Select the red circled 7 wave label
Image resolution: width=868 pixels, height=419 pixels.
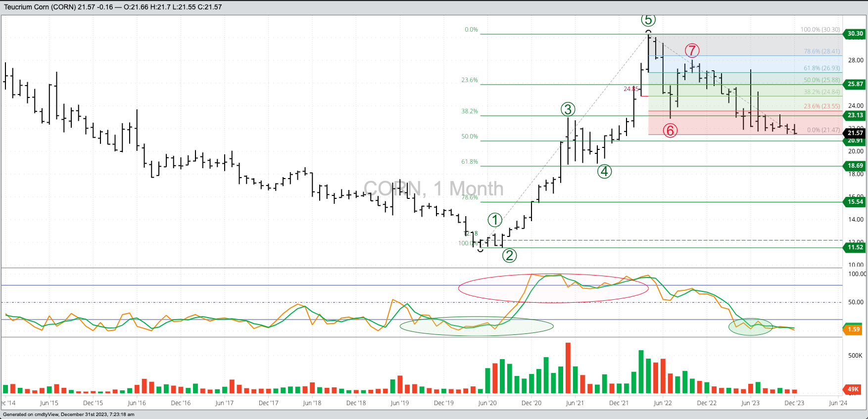click(692, 50)
